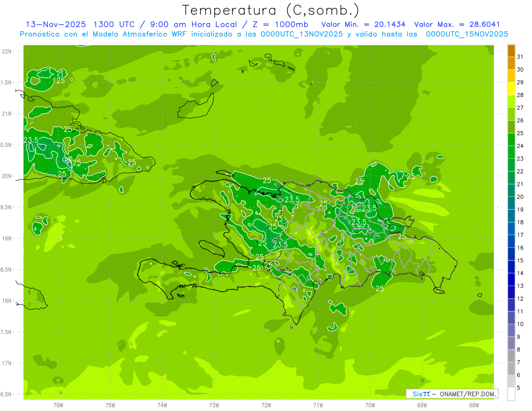This screenshot has width=532, height=411.
Task: Click the 22N latitude axis label
Action: click(x=7, y=51)
